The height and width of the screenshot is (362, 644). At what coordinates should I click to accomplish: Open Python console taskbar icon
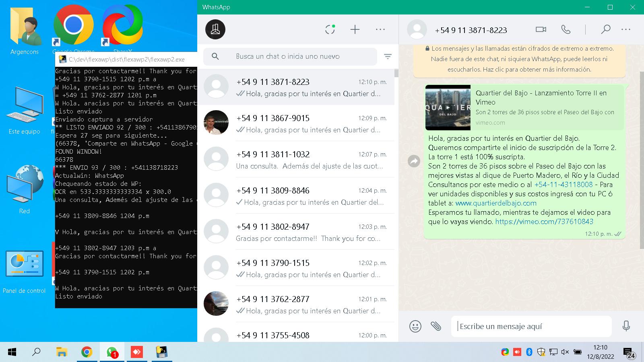click(162, 352)
